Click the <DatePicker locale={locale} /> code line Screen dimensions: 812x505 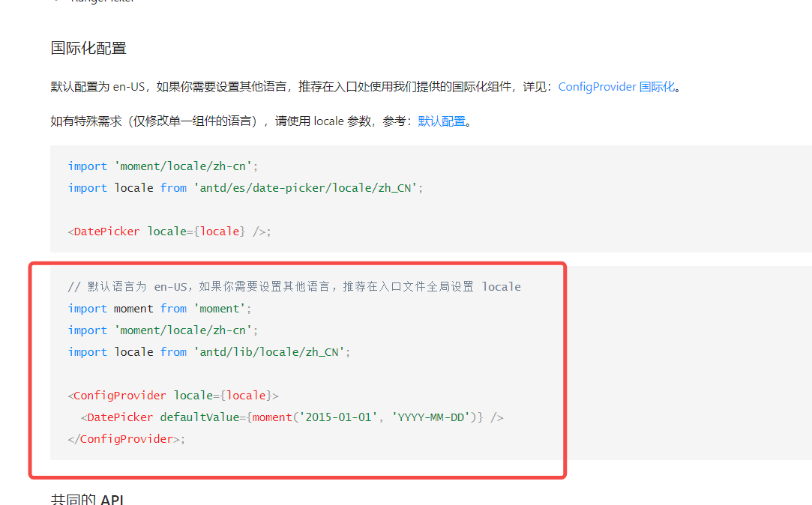(169, 232)
